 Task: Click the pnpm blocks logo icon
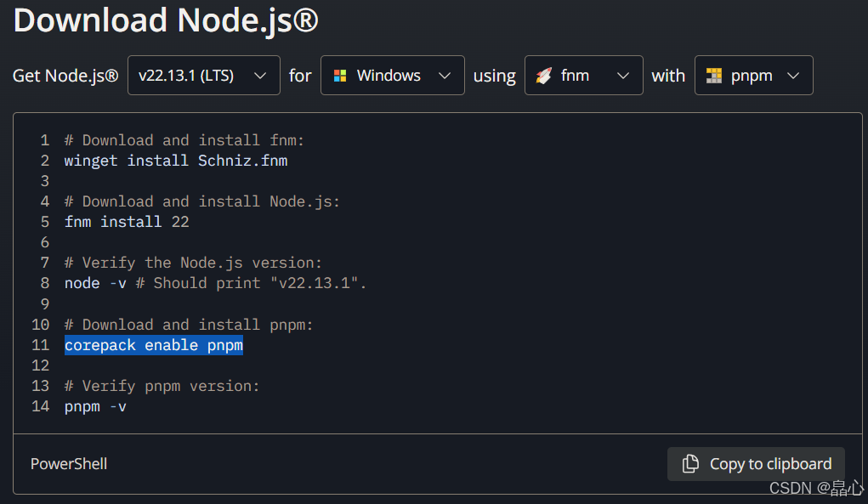point(714,76)
